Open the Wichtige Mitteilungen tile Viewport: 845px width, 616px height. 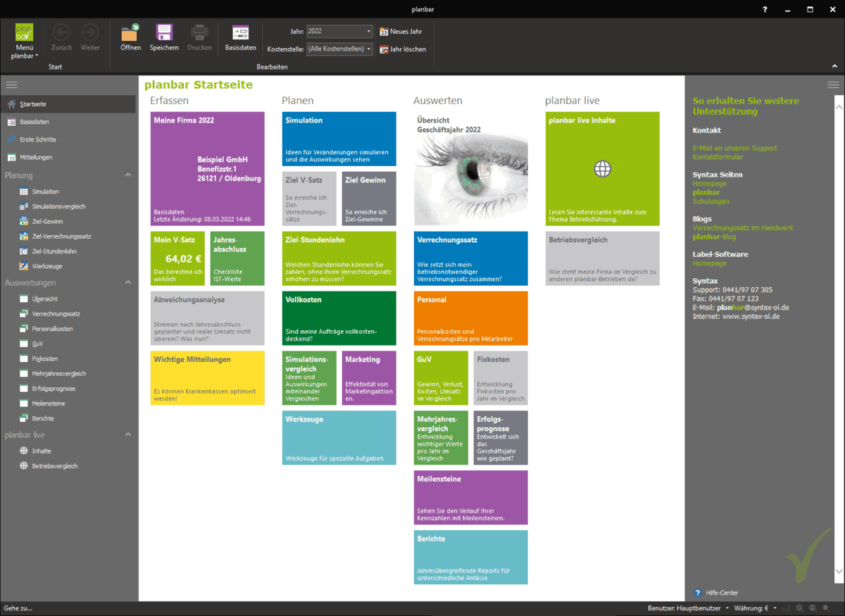(x=208, y=378)
